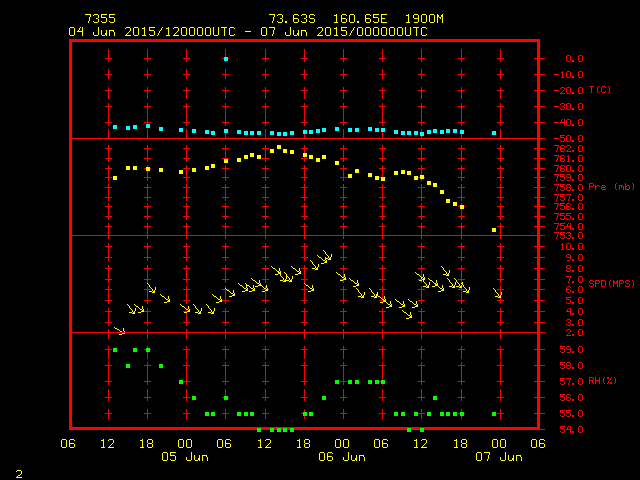
Task: Click the 07 Jun date label
Action: 499,457
